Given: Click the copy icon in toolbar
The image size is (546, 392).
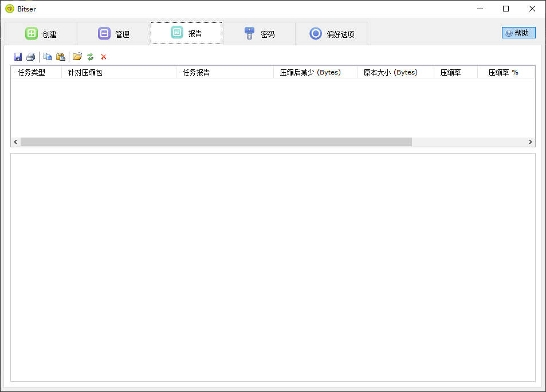Looking at the screenshot, I should click(x=48, y=57).
